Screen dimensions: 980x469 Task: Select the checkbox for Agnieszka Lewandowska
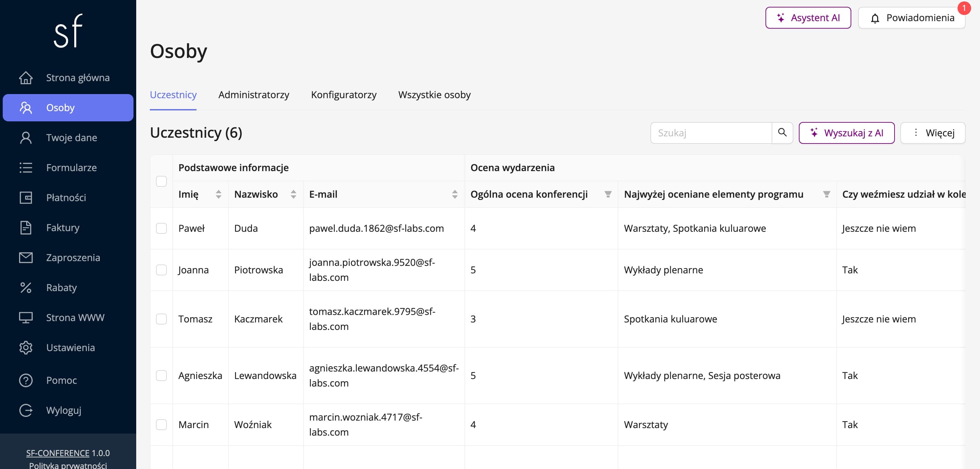(161, 376)
